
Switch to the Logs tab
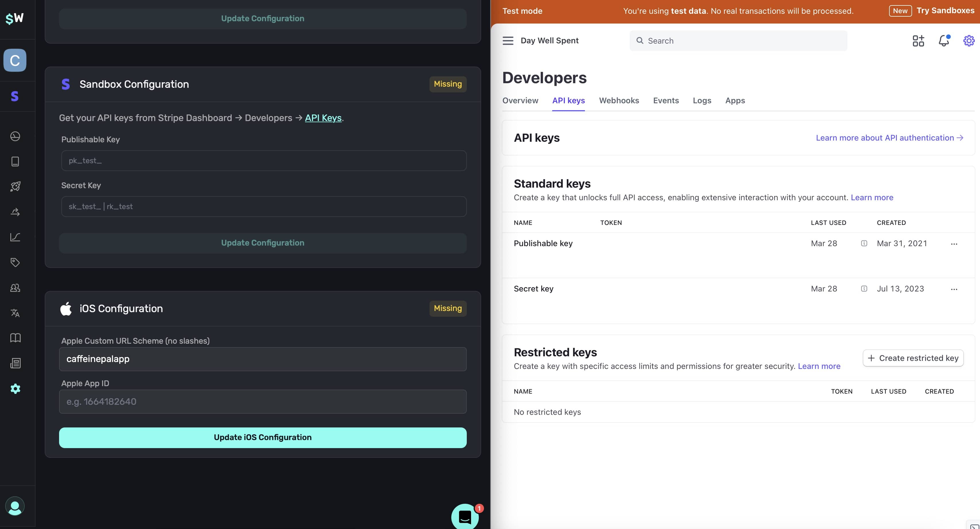(x=702, y=100)
